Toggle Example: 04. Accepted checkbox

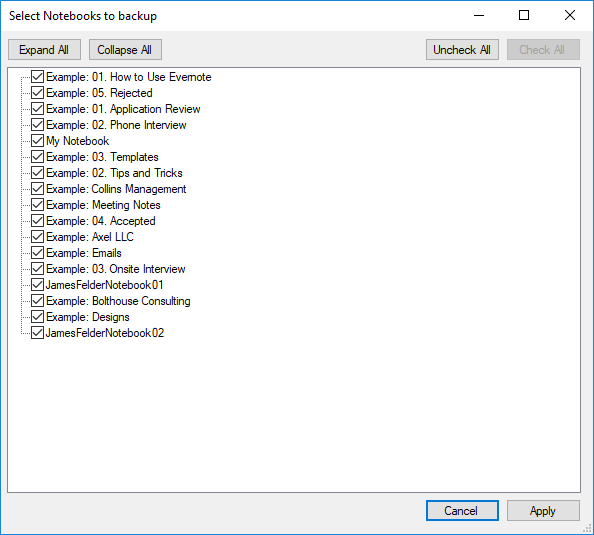pos(37,221)
